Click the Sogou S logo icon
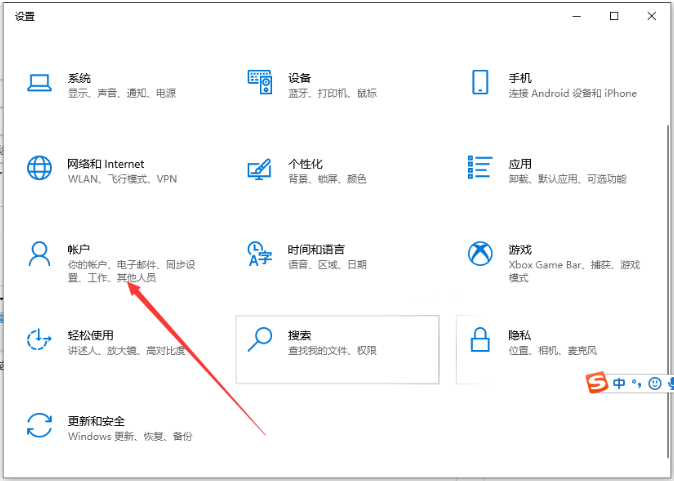 tap(597, 383)
